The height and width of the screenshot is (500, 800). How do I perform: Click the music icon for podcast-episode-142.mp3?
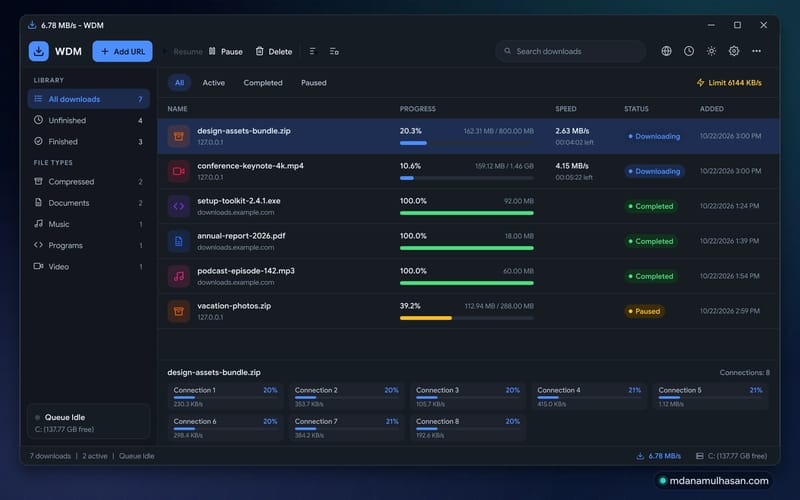[179, 276]
